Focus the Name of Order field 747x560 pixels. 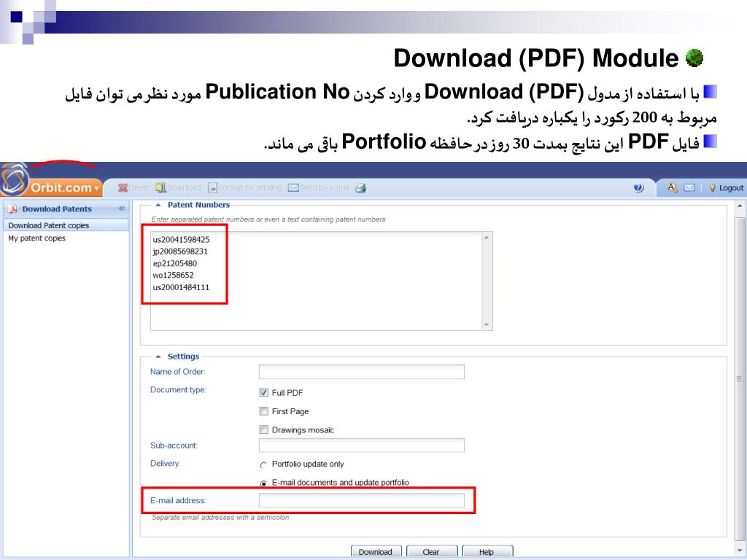(362, 372)
